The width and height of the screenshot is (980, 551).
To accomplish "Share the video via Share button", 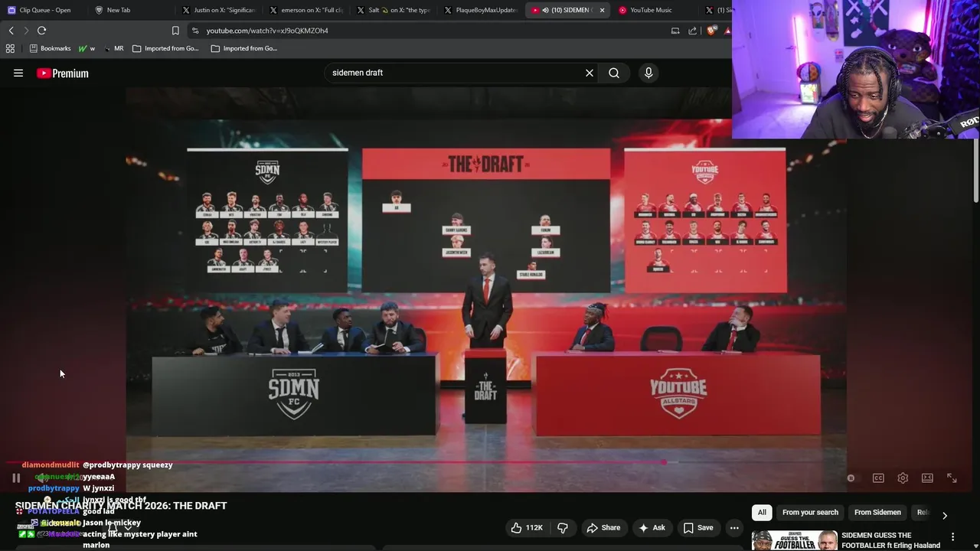I will 603,527.
